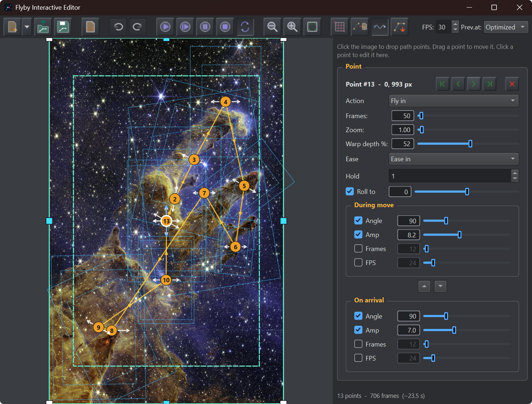Image resolution: width=532 pixels, height=404 pixels.
Task: Play preview from the current point
Action: (185, 27)
